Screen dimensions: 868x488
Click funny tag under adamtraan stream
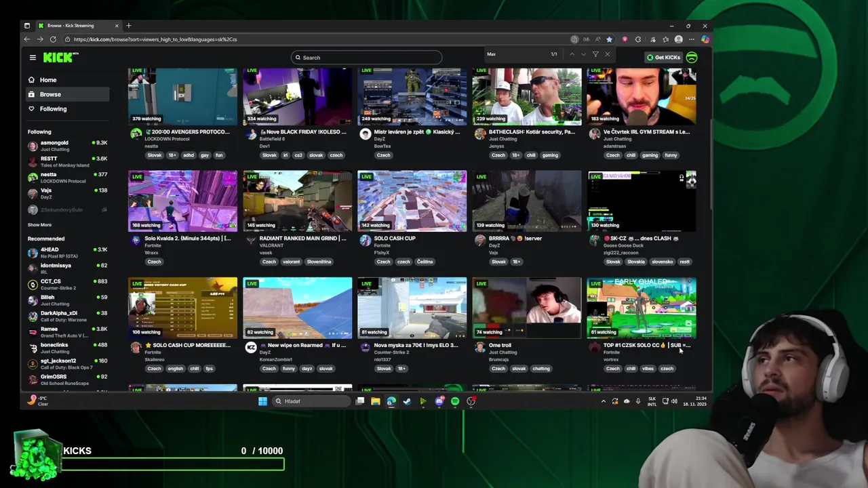671,155
